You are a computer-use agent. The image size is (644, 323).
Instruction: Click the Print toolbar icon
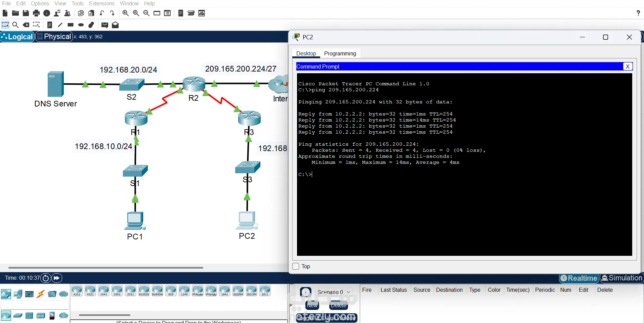(x=36, y=13)
